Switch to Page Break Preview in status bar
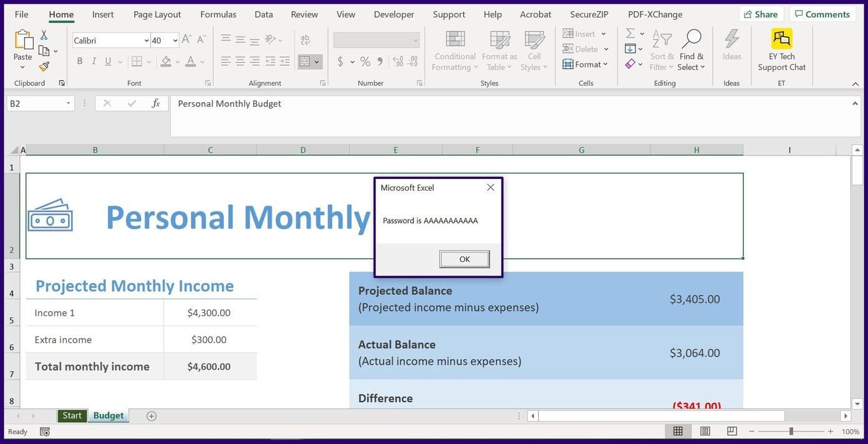The image size is (868, 444). [732, 432]
